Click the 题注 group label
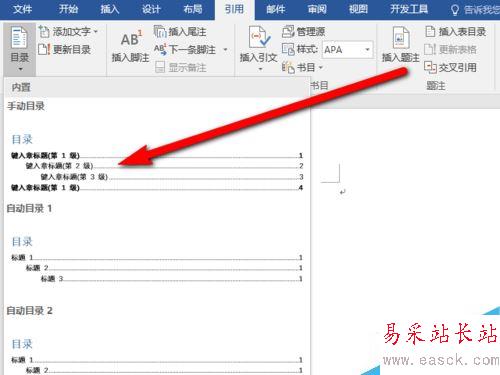500x375 pixels. click(x=436, y=86)
